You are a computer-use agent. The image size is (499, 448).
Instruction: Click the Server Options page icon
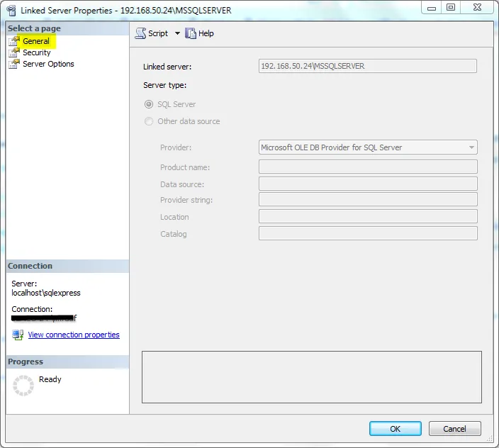(14, 64)
